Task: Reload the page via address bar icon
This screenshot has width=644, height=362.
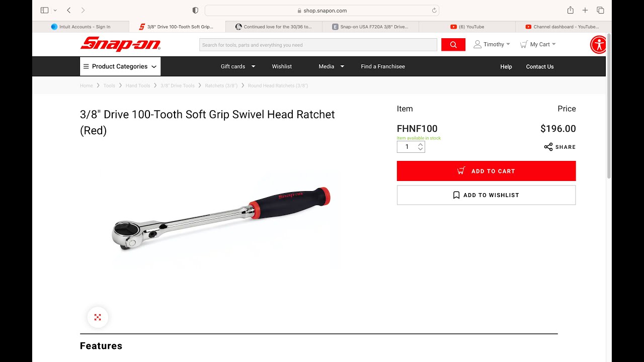Action: click(x=434, y=10)
